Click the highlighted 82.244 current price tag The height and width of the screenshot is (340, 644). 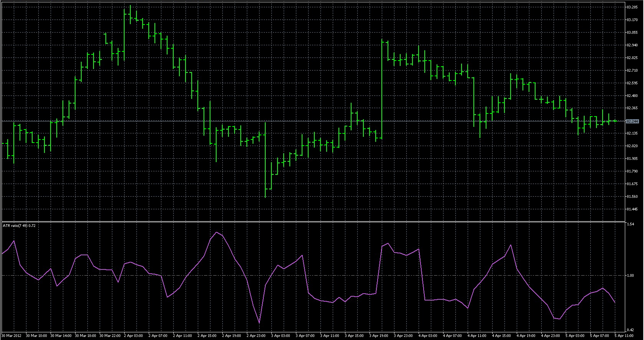click(x=632, y=121)
